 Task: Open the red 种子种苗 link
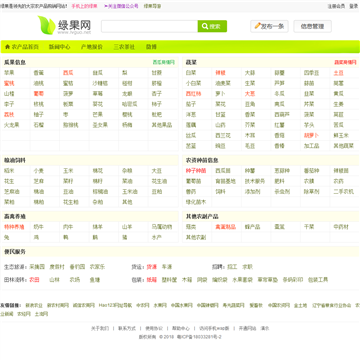click(x=196, y=171)
